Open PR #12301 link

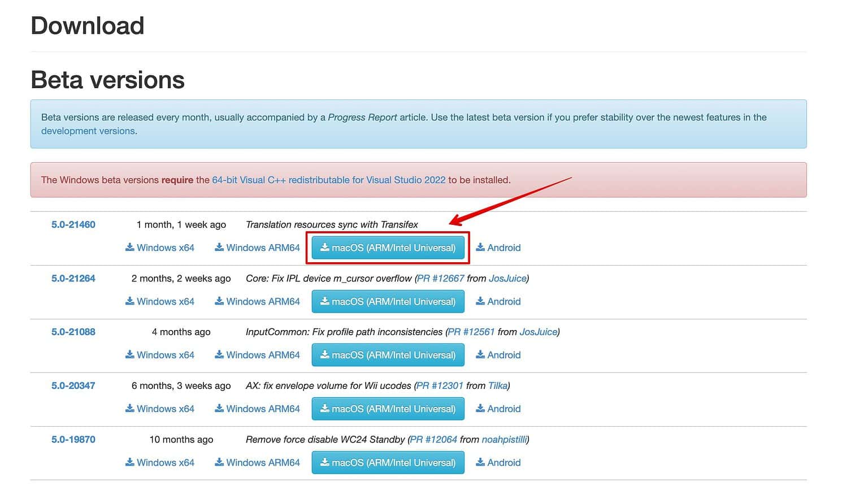click(x=440, y=385)
